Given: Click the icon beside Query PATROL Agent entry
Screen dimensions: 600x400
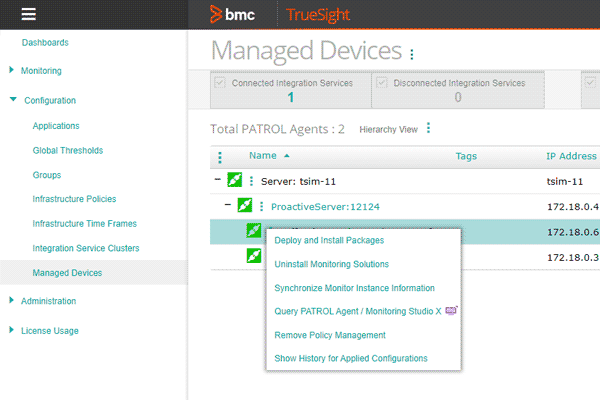Looking at the screenshot, I should pos(451,310).
